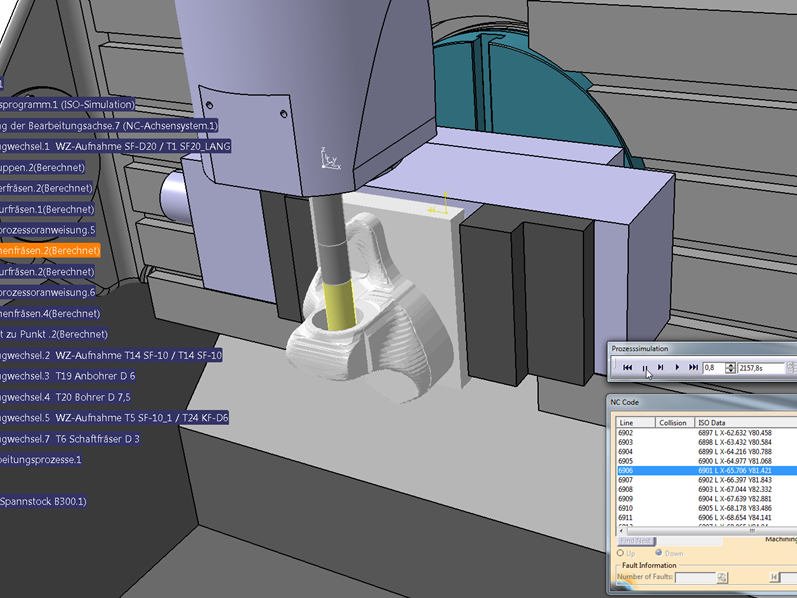Click the simulation time field showing 2157,8s
The width and height of the screenshot is (797, 598).
click(x=759, y=368)
